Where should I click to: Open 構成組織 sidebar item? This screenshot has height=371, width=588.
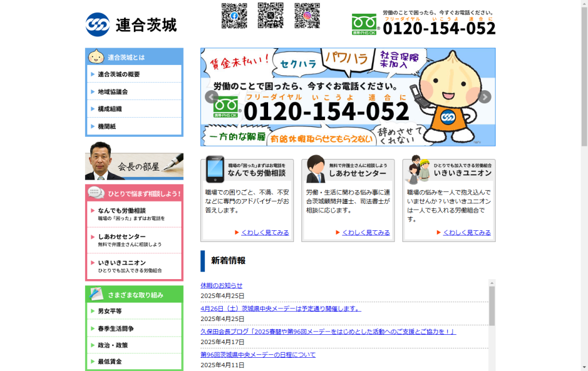point(110,109)
